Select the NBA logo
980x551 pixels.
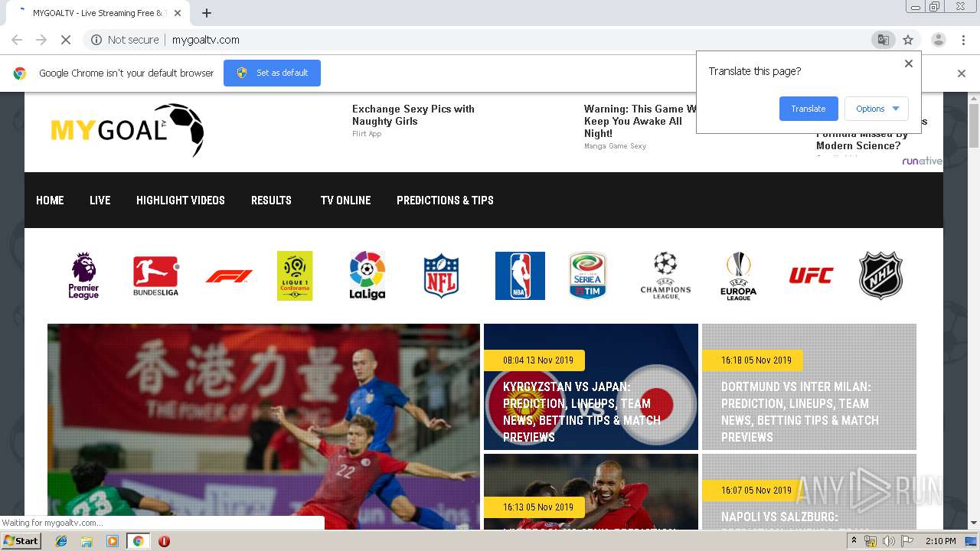(520, 275)
